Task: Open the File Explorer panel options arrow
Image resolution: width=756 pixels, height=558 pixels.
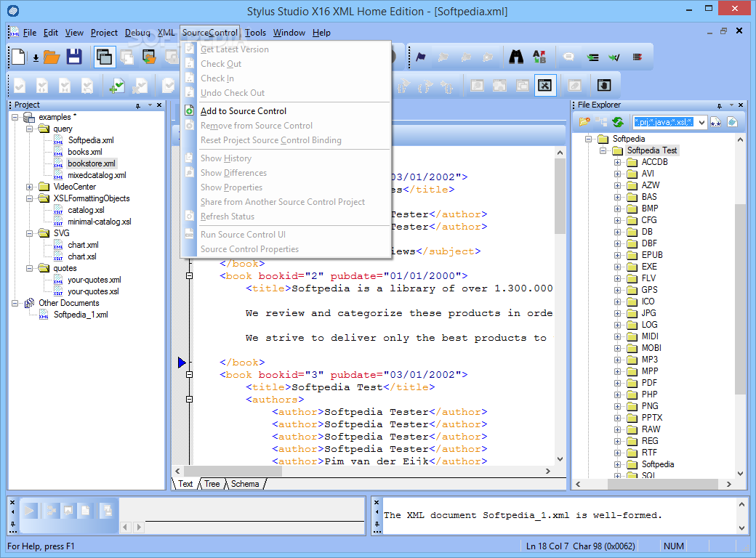Action: pyautogui.click(x=731, y=105)
